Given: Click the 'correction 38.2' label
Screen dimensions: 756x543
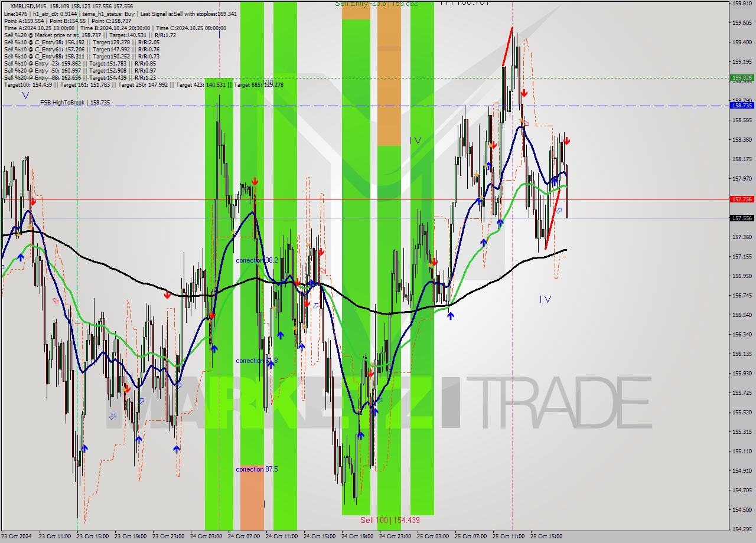Looking at the screenshot, I should coord(257,260).
